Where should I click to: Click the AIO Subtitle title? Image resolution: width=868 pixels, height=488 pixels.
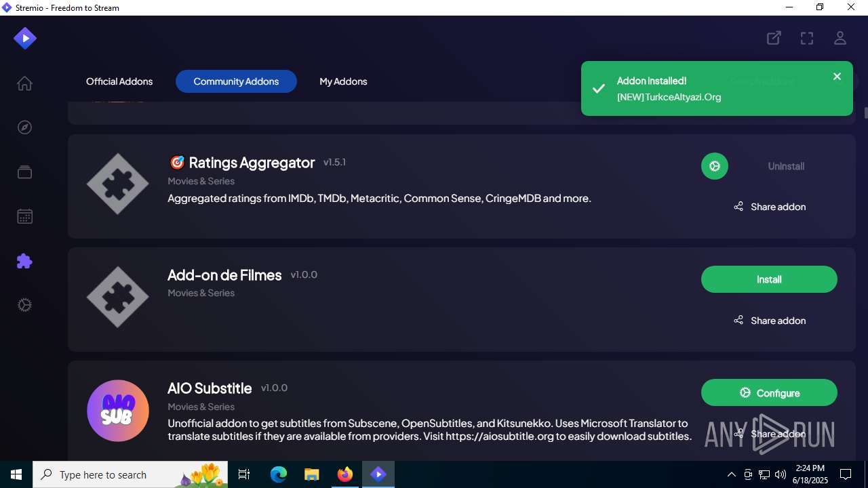click(x=210, y=388)
